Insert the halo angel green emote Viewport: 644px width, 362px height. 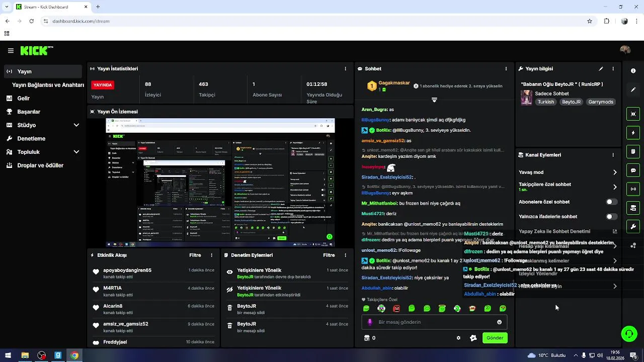click(442, 309)
